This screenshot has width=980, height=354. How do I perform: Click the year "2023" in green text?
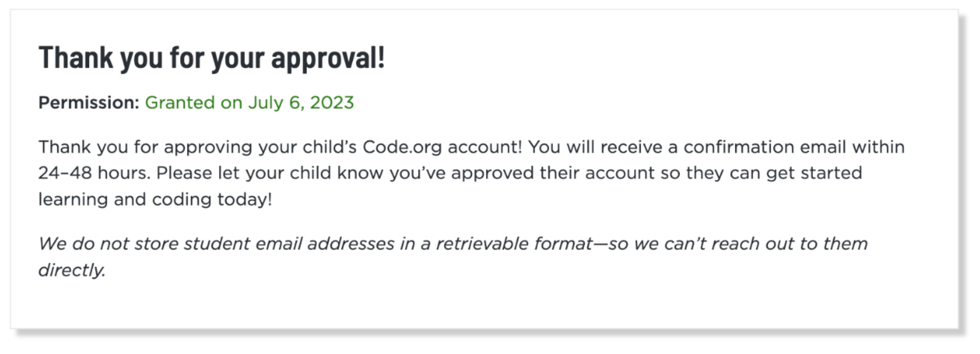[x=332, y=103]
